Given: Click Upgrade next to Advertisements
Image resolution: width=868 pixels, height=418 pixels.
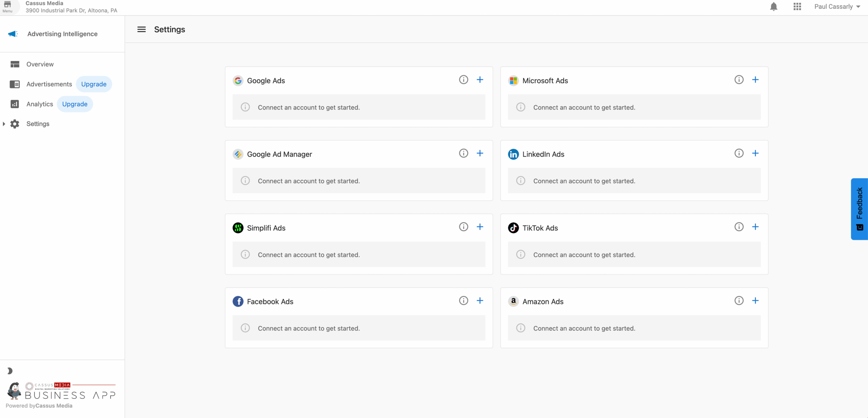Looking at the screenshot, I should point(94,84).
